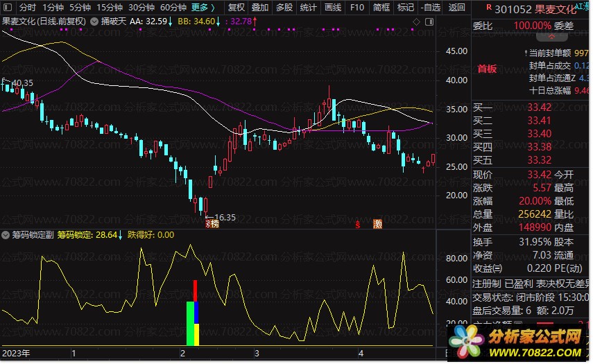The image size is (593, 364).
Task: Click the 当前封单额 row
Action: pos(557,53)
